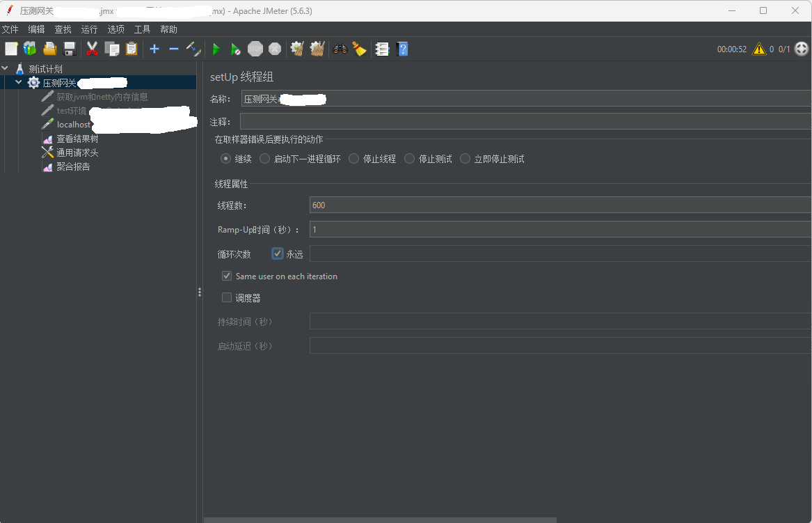The width and height of the screenshot is (812, 523).
Task: Open the Function Helper list icon
Action: [x=382, y=49]
